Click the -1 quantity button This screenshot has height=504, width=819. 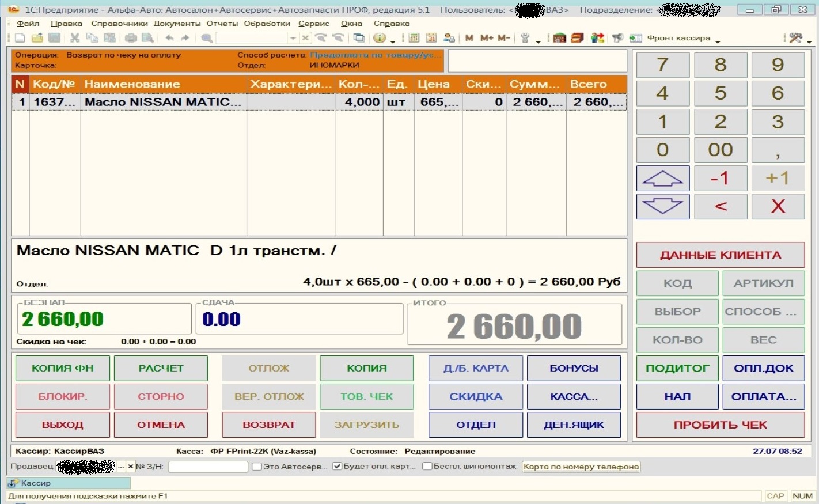[x=721, y=178]
